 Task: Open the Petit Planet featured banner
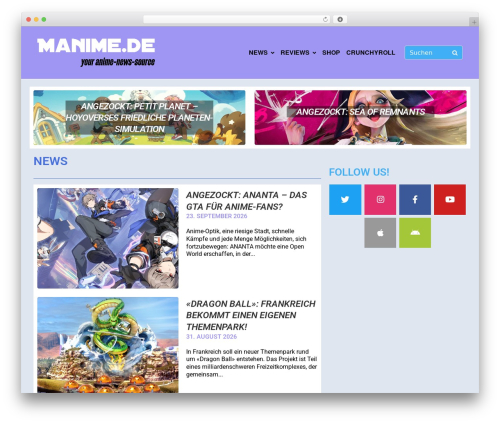pos(139,117)
